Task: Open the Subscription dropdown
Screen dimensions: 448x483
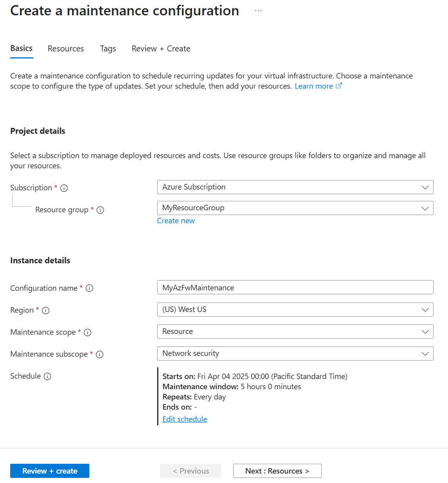Action: click(x=425, y=187)
